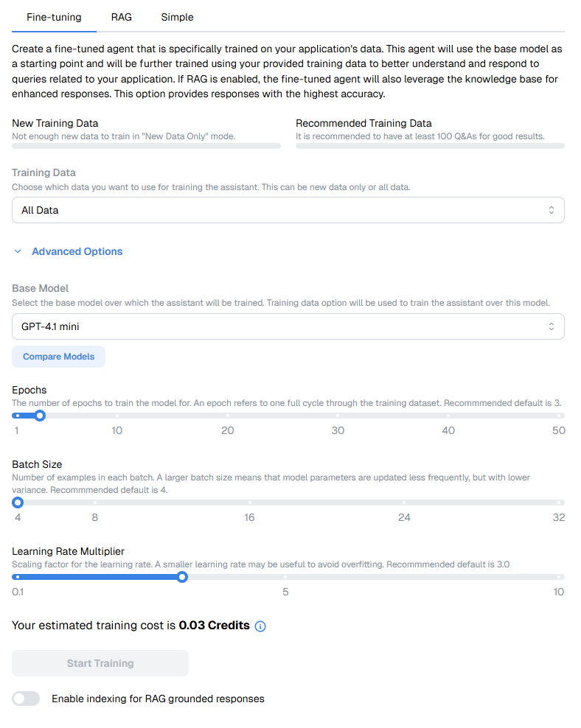This screenshot has width=581, height=728.
Task: Switch to the Simple tab
Action: click(x=177, y=17)
